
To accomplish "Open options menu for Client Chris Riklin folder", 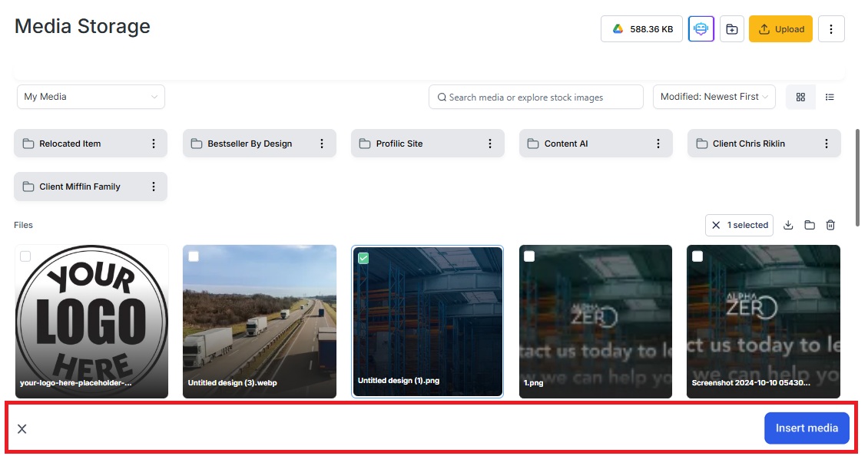I will pos(827,144).
